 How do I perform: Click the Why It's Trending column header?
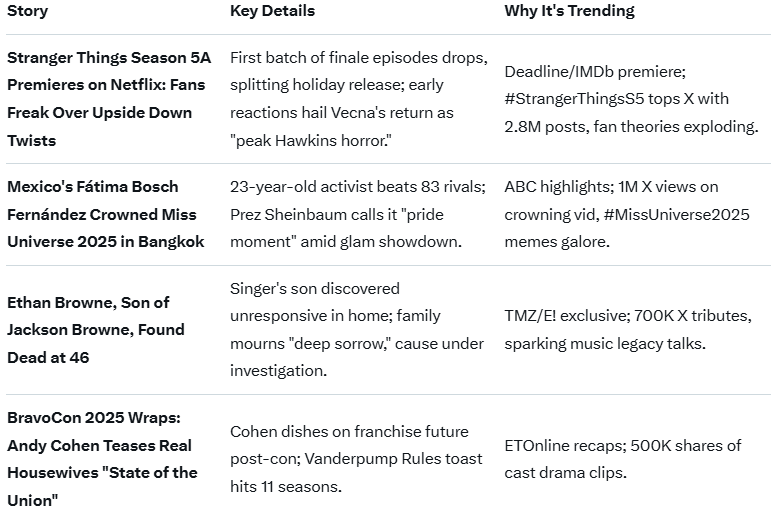click(x=569, y=11)
